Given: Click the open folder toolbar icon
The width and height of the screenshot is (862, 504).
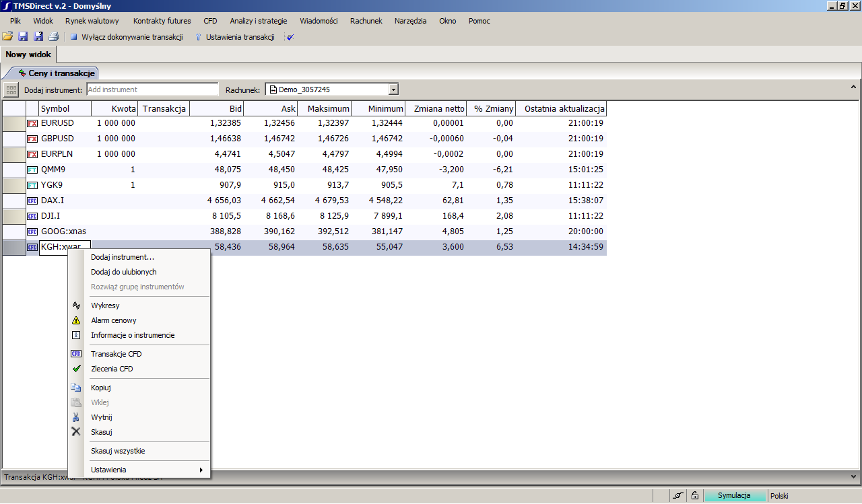Looking at the screenshot, I should tap(7, 37).
